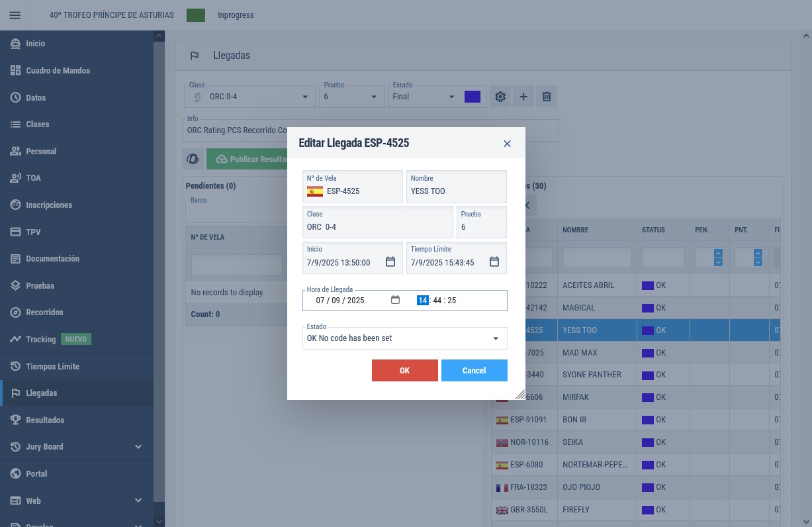Click the settings gear icon beside Estado
Screen dimensions: 812x527
pyautogui.click(x=500, y=97)
